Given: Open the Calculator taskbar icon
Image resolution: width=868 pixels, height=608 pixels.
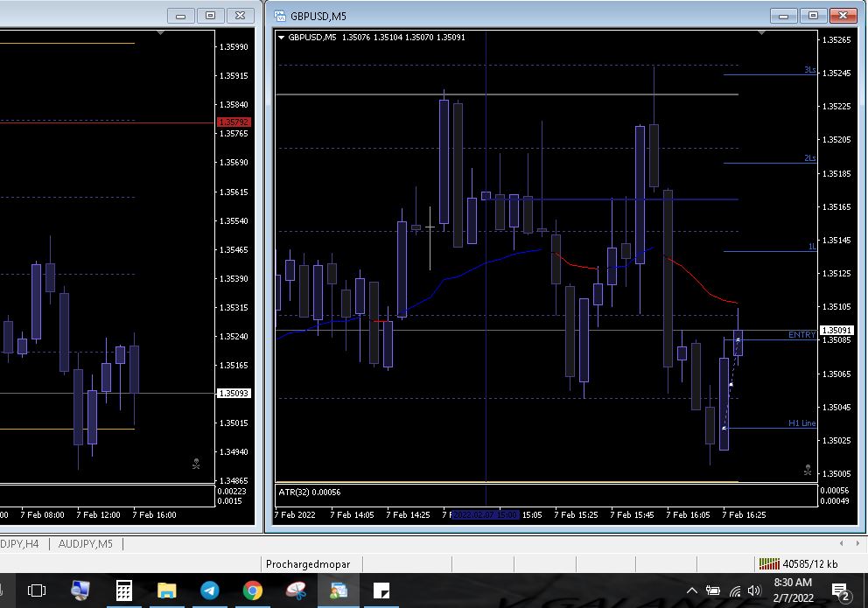Looking at the screenshot, I should [124, 591].
